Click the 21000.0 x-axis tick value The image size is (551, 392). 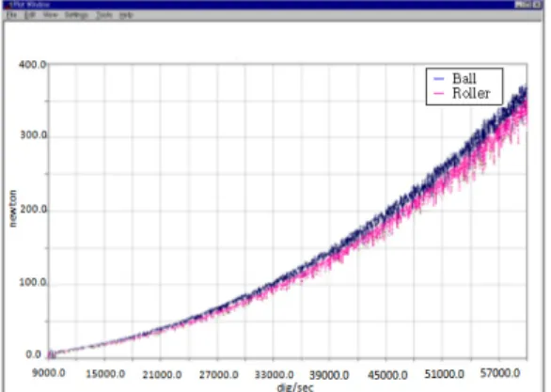pyautogui.click(x=162, y=375)
